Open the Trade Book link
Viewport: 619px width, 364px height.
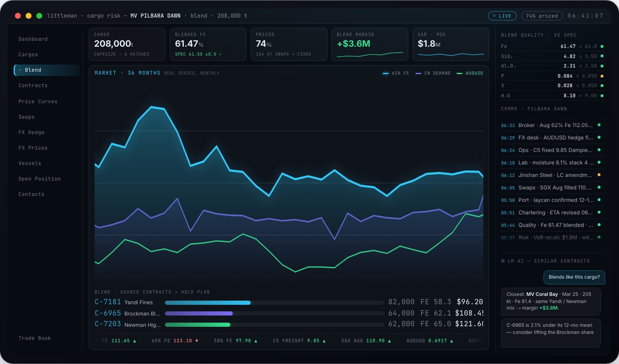(34, 338)
